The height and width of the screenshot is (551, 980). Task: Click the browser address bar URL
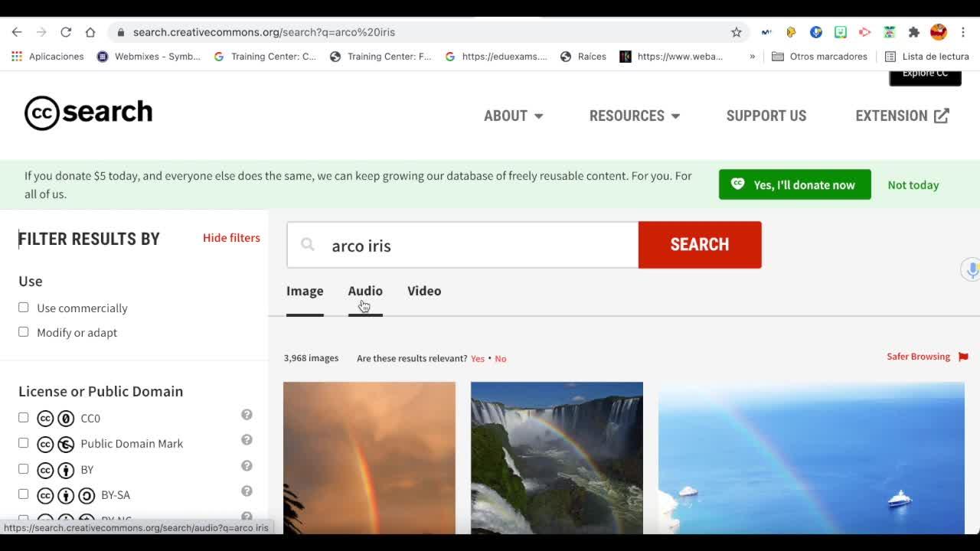[x=264, y=32]
